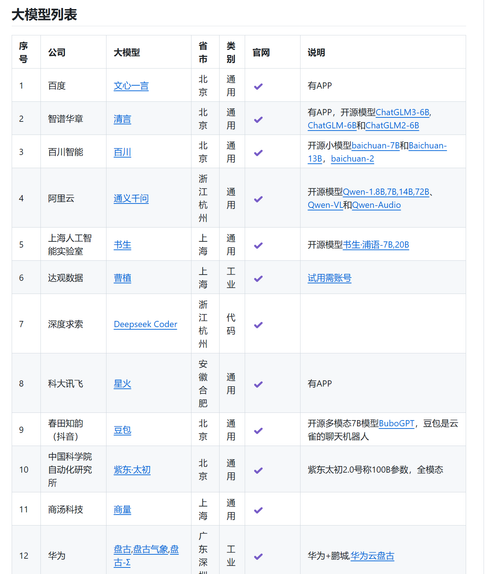
Task: Follow the 华为云盘古 link
Action: (372, 556)
